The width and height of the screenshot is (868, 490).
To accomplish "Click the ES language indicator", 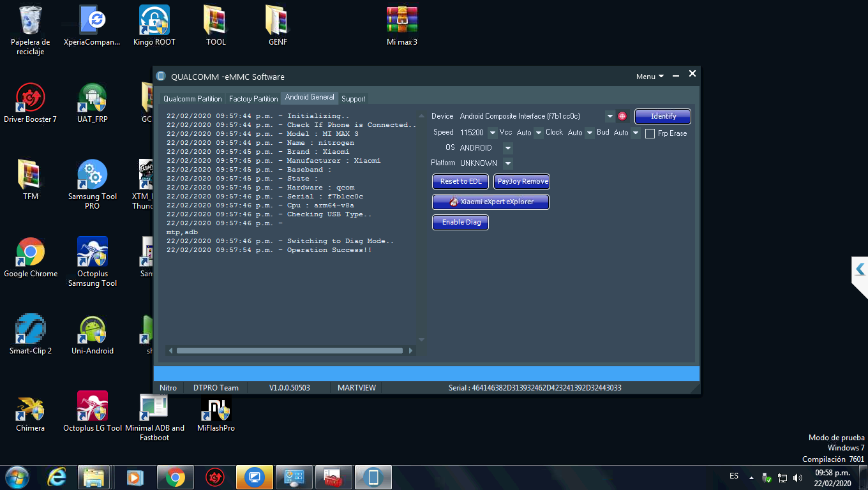I will tap(734, 476).
